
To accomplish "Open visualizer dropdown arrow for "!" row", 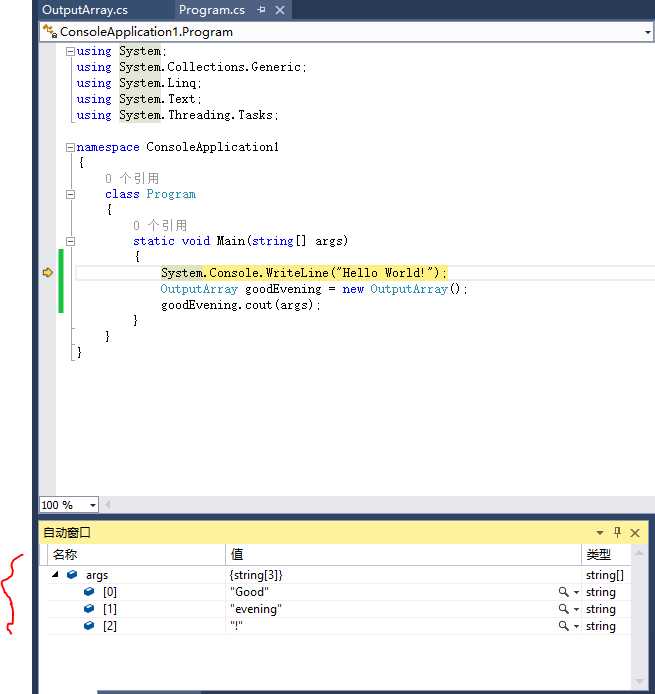I will pyautogui.click(x=576, y=626).
